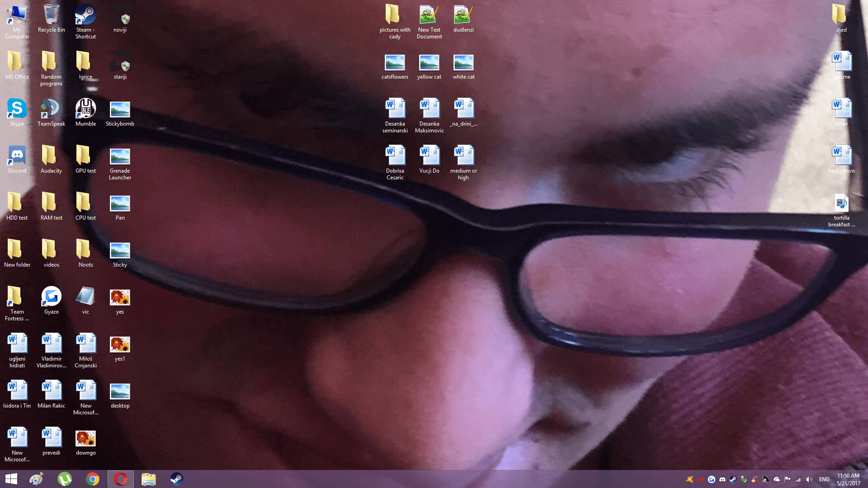This screenshot has height=488, width=868.
Task: Switch to Opera browser in the taskbar
Action: pyautogui.click(x=120, y=479)
